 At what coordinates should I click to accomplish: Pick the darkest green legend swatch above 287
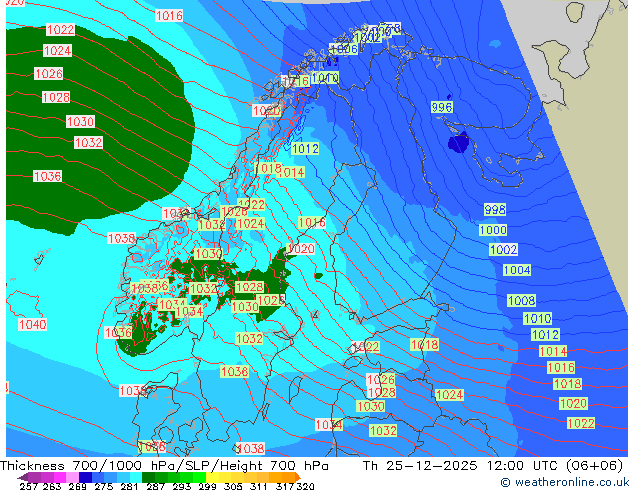click(x=148, y=477)
